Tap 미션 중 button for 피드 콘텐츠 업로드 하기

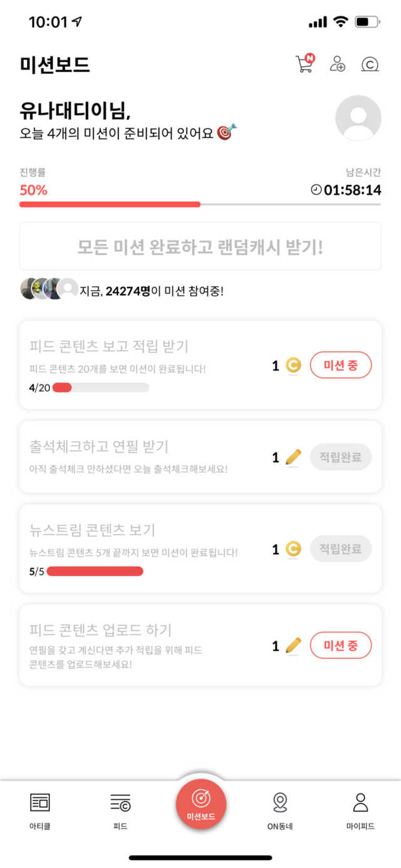click(x=341, y=646)
